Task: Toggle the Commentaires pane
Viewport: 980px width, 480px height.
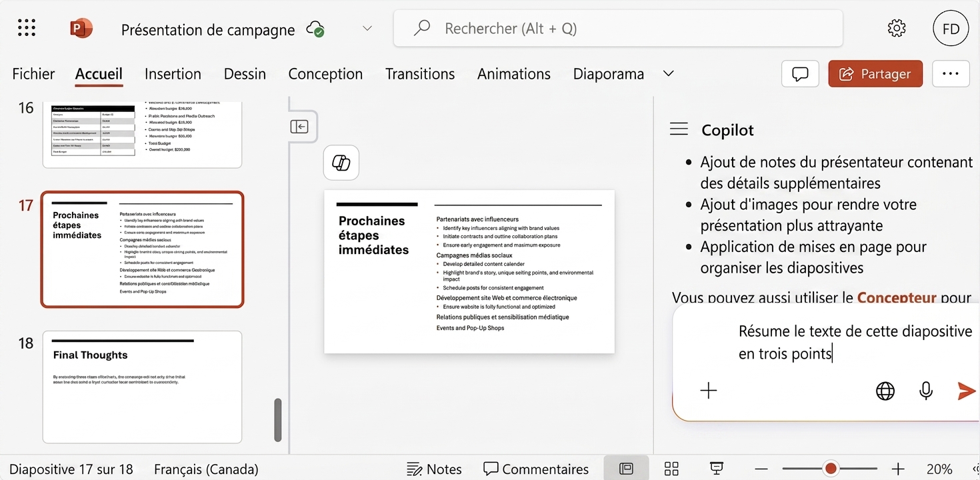Action: point(536,469)
